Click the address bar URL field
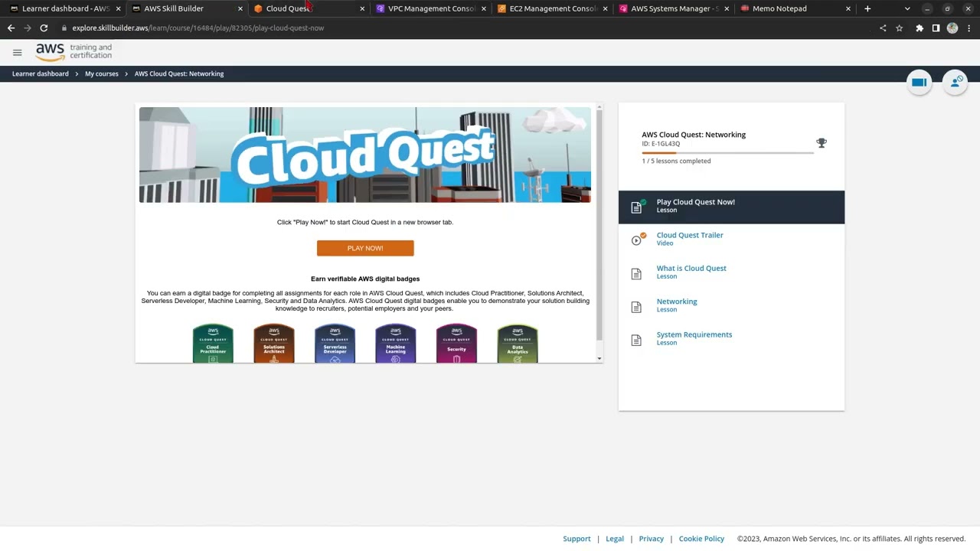The height and width of the screenshot is (551, 980). (467, 28)
